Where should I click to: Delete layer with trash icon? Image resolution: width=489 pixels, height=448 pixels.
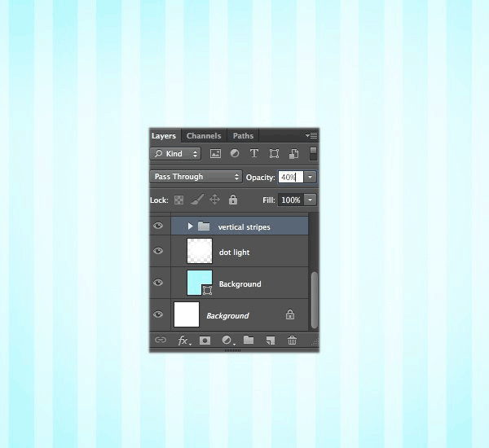click(x=292, y=340)
